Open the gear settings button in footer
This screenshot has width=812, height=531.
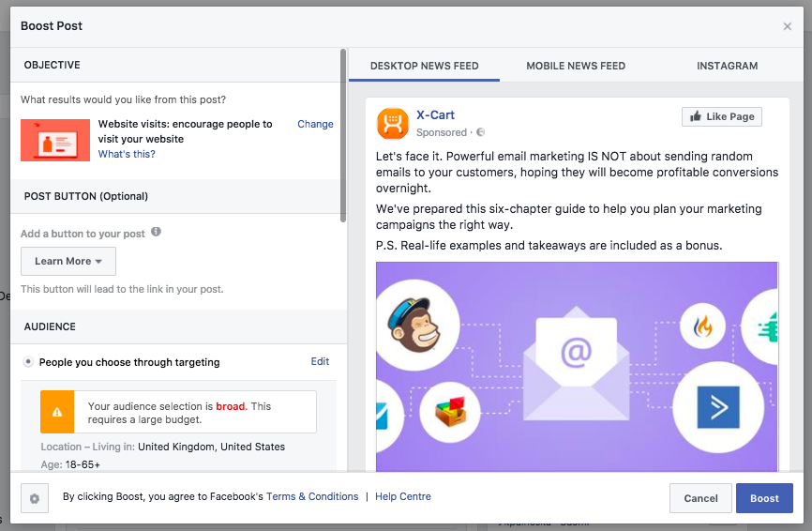35,498
